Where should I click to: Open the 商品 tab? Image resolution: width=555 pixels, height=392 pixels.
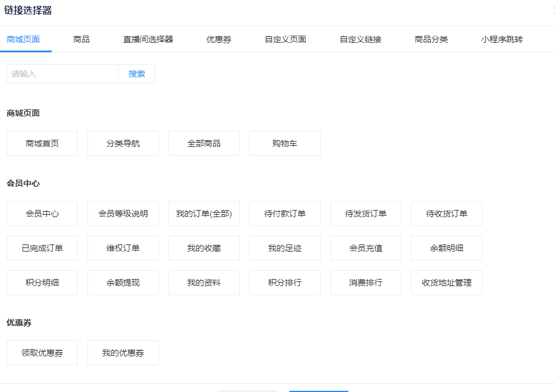[x=81, y=39]
